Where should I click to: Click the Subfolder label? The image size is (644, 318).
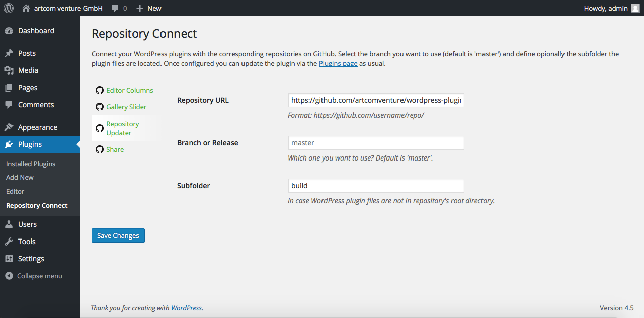click(194, 186)
